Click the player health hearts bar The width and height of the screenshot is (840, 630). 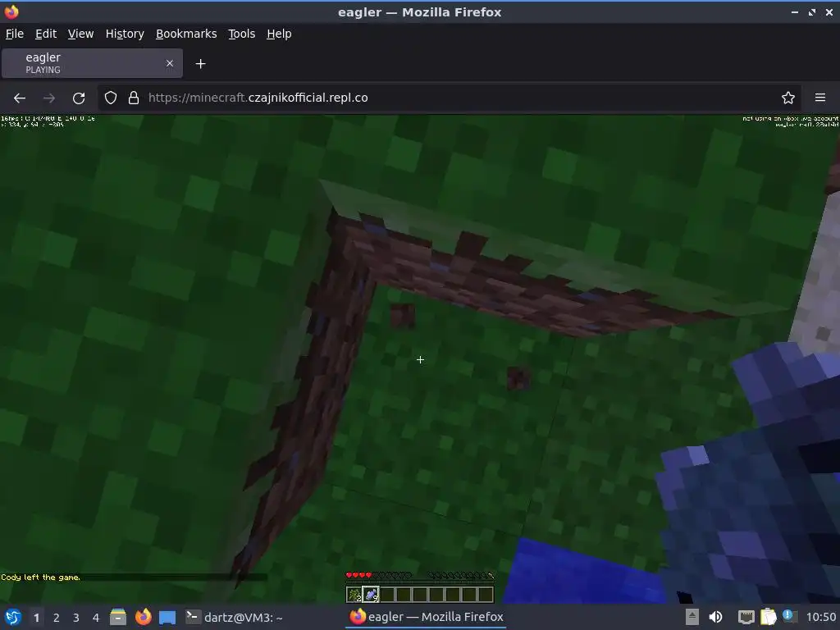pyautogui.click(x=379, y=575)
